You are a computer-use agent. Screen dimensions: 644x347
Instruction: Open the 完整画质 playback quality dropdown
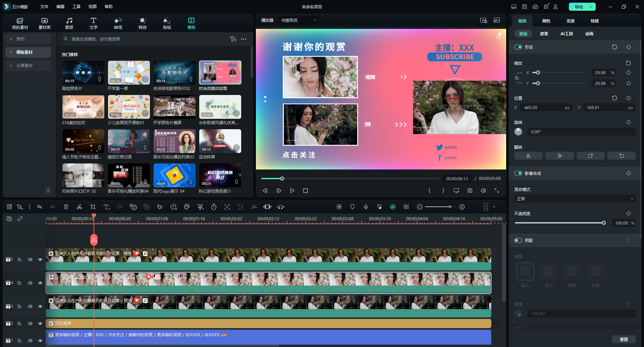(299, 20)
